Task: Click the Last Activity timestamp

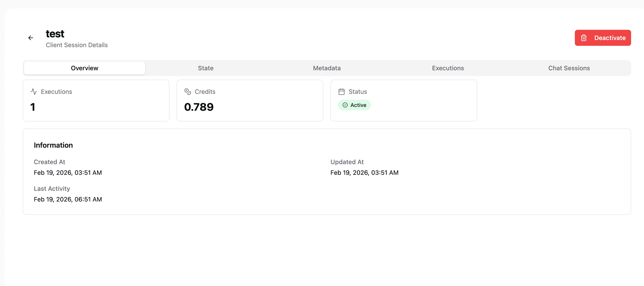Action: [68, 199]
